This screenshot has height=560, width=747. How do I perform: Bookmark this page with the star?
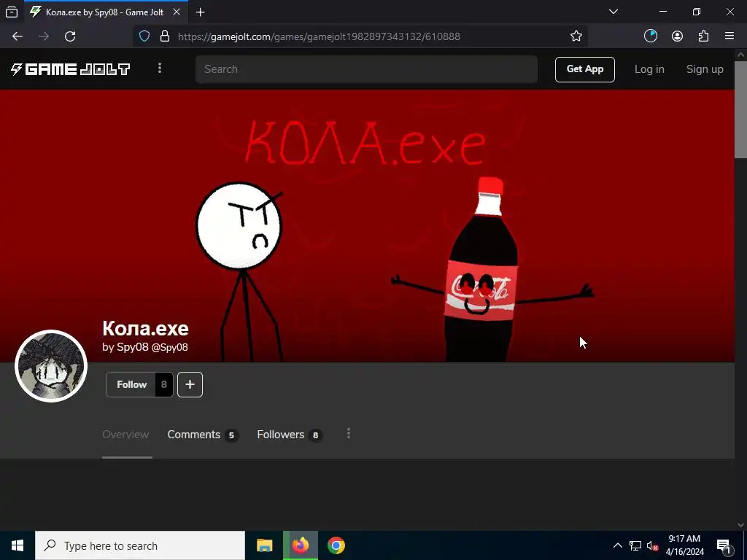(x=576, y=36)
